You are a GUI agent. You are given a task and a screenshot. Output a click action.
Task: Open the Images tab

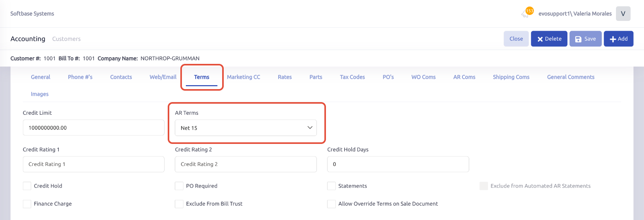tap(39, 94)
